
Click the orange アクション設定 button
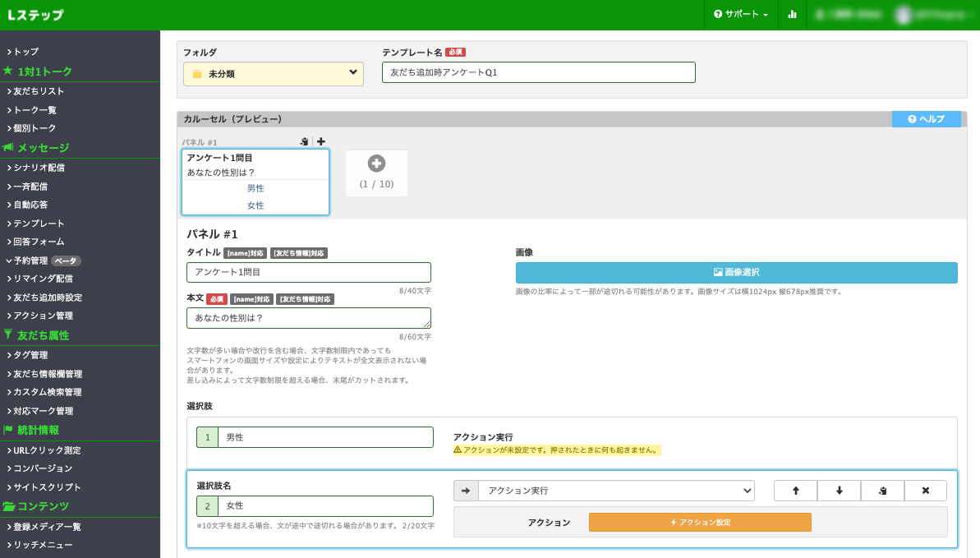(x=699, y=522)
